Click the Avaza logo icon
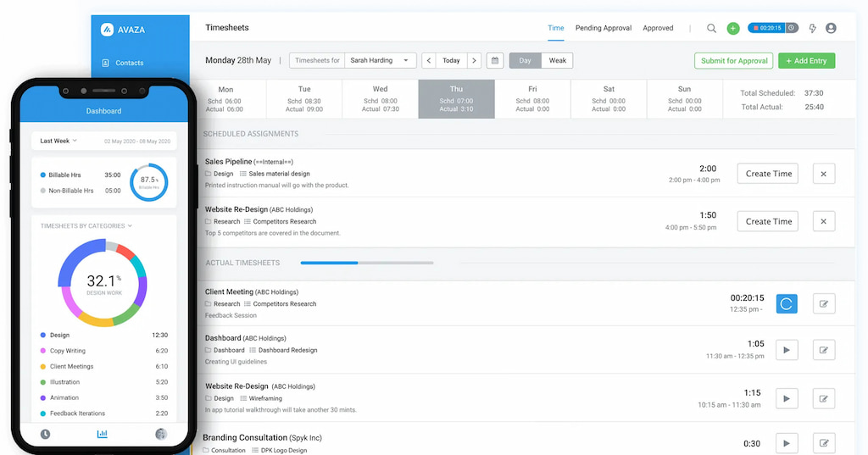This screenshot has height=455, width=868. tap(107, 30)
